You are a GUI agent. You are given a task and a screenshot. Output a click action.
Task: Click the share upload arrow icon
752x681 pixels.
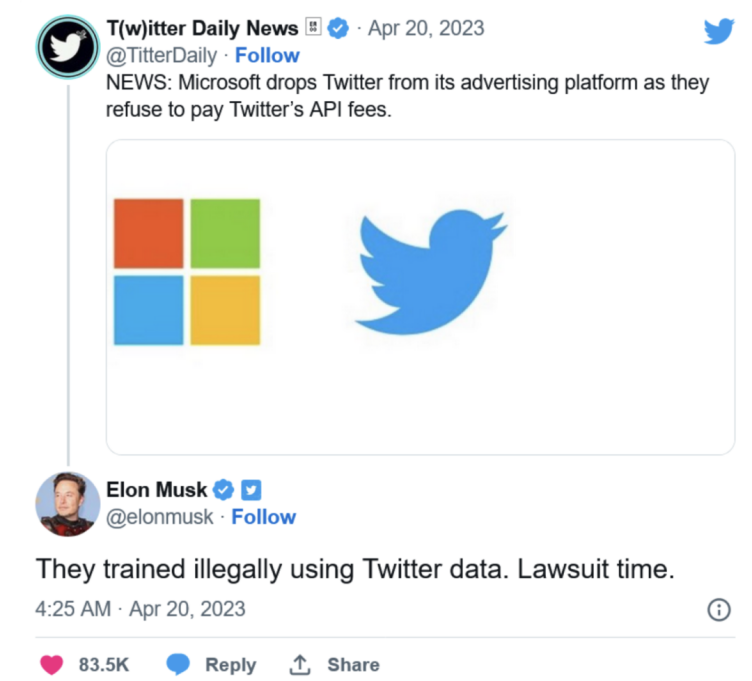coord(300,665)
